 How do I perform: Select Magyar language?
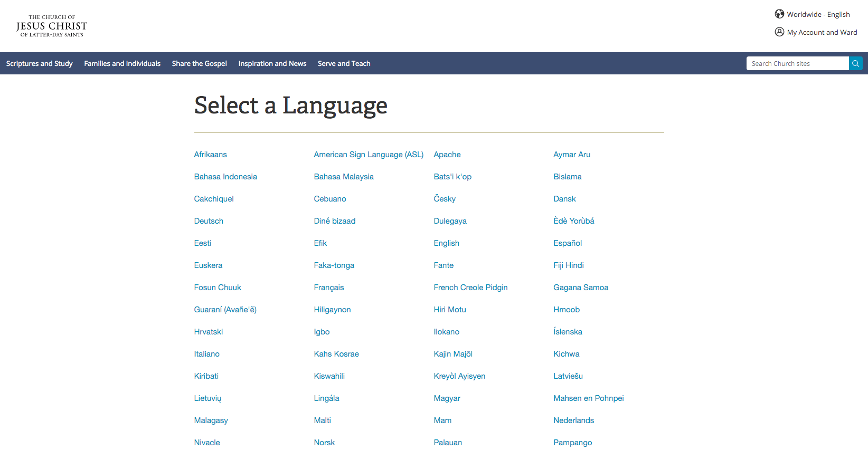[x=447, y=398]
